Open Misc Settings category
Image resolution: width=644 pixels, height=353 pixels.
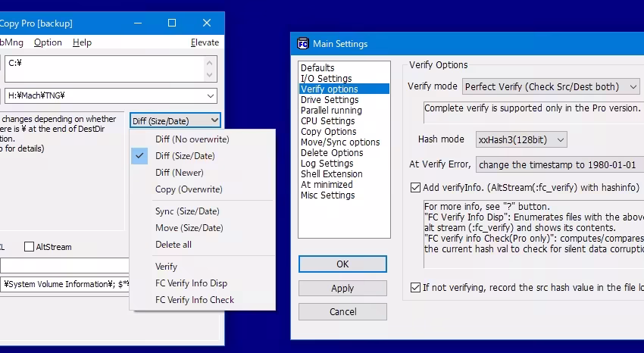click(x=344, y=195)
